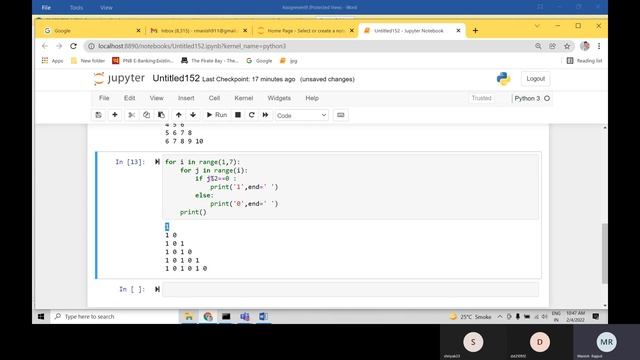640x360 pixels.
Task: Open Microsoft Teams from the taskbar
Action: click(245, 317)
